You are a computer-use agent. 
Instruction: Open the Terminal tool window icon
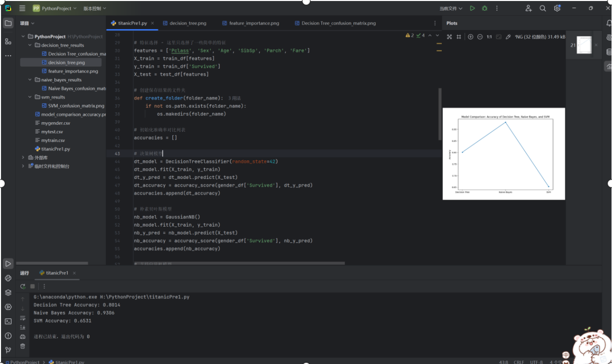tap(8, 321)
